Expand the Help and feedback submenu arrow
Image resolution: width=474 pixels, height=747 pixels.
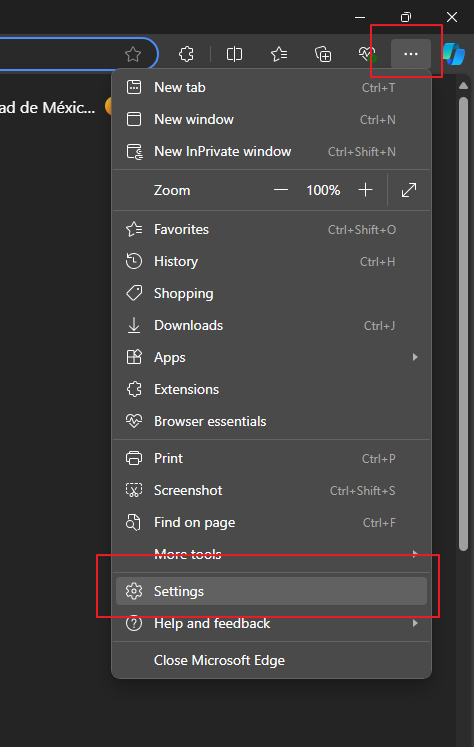pos(415,623)
